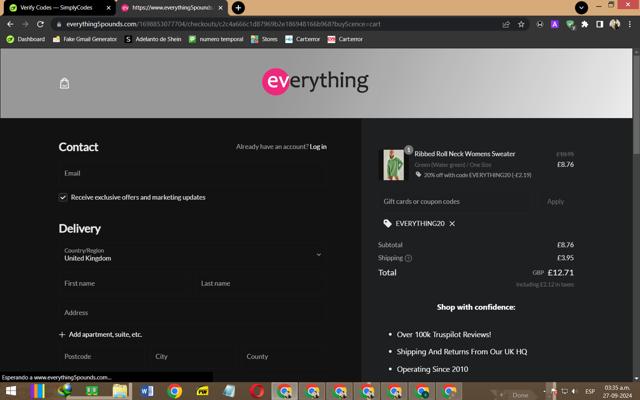Screen dimensions: 640x400
Task: Open the green shield extension icon
Action: (x=570, y=25)
